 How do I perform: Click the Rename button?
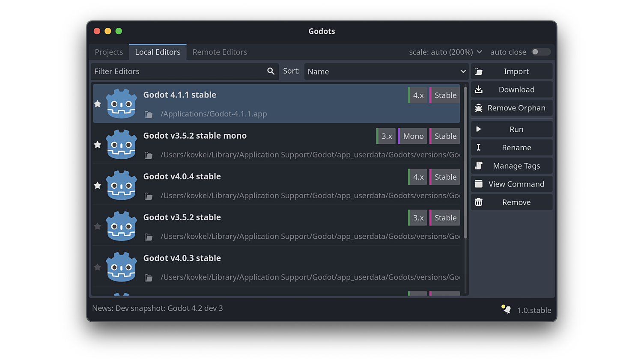[512, 148]
